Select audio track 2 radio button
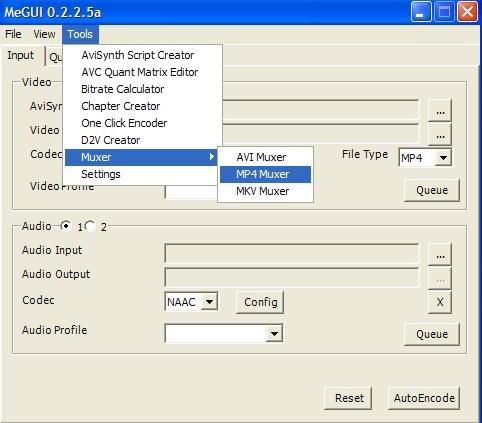The height and width of the screenshot is (423, 482). [90, 226]
